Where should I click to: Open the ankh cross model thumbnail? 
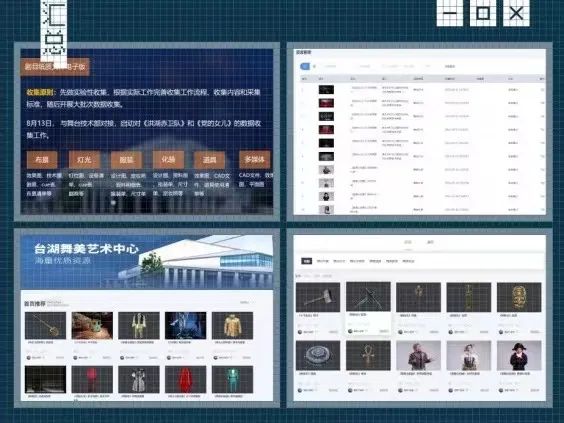click(368, 355)
